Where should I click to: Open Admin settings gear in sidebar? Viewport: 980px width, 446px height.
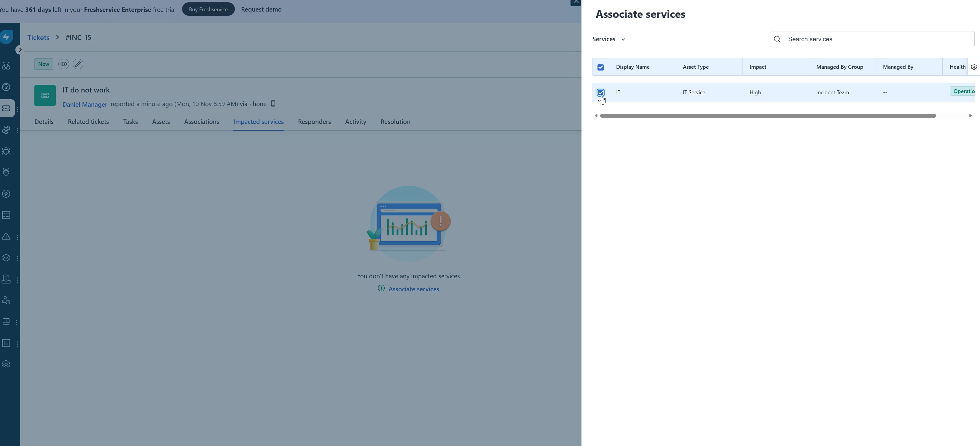pos(7,364)
